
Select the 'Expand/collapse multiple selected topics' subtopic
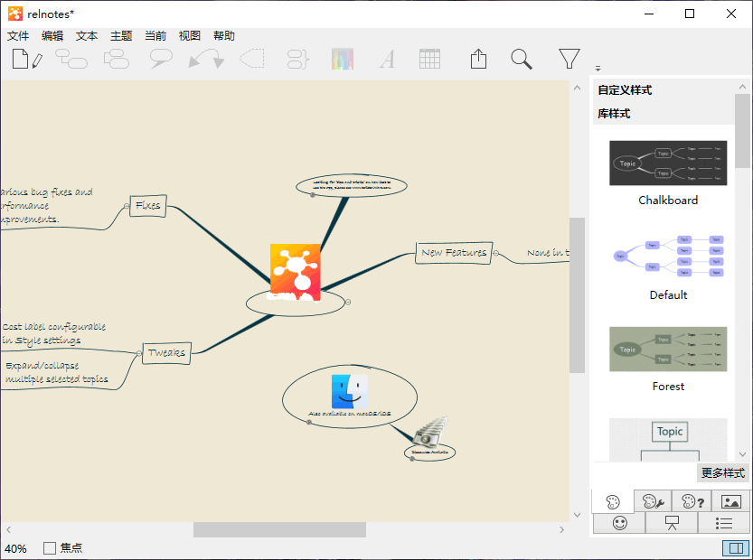[x=57, y=372]
